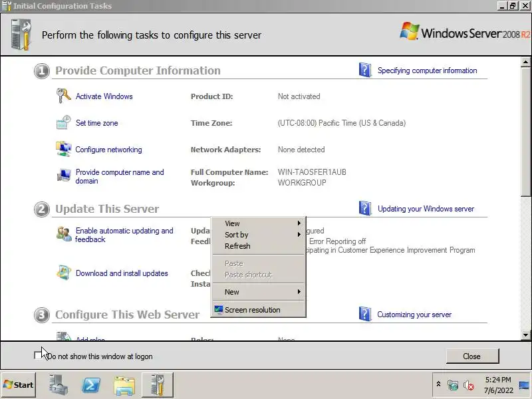Expand the Sort by submenu
The height and width of the screenshot is (399, 532).
[x=259, y=235]
